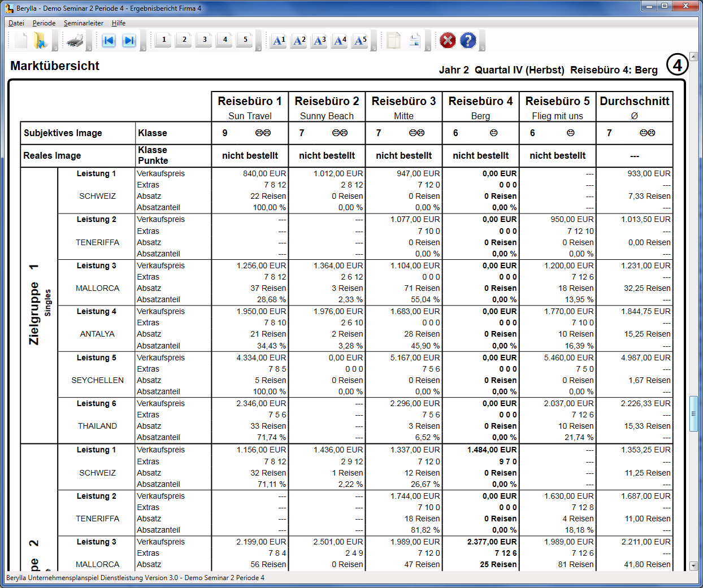Click the greyed copy pages icon
703x588 pixels.
394,41
